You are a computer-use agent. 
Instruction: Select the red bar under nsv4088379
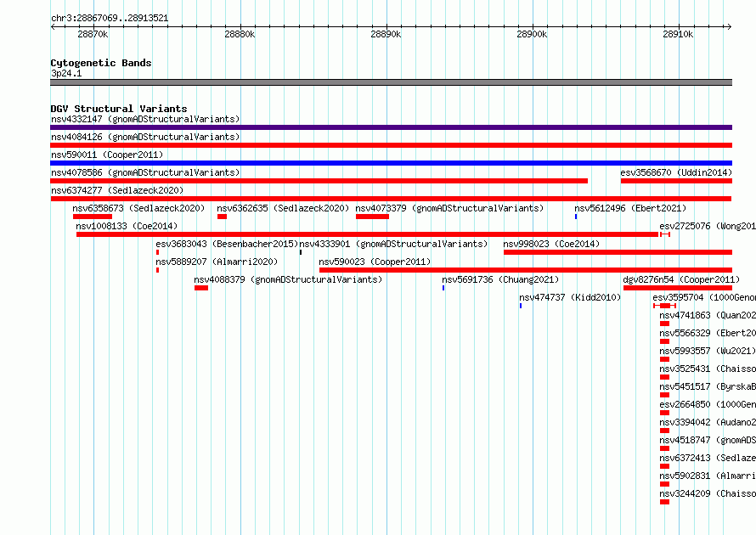(x=201, y=288)
